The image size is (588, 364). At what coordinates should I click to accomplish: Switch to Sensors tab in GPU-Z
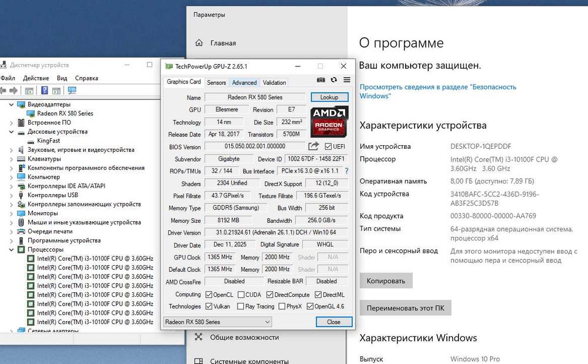(216, 82)
